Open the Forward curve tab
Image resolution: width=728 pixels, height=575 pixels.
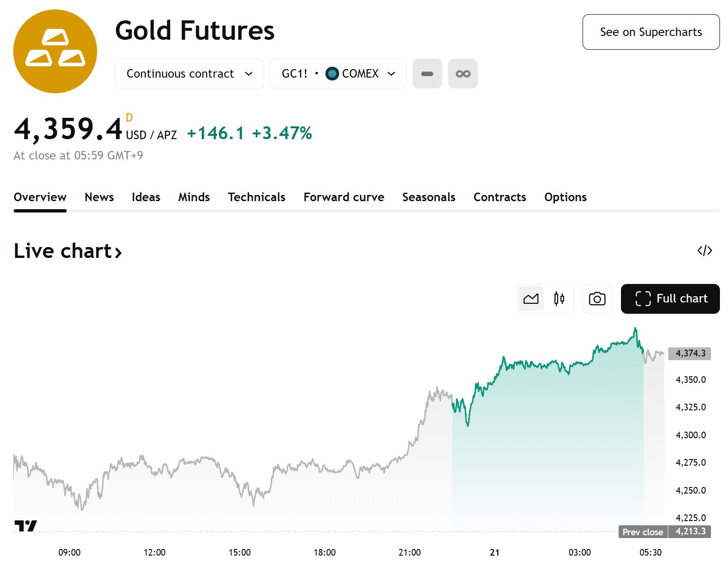pos(344,197)
